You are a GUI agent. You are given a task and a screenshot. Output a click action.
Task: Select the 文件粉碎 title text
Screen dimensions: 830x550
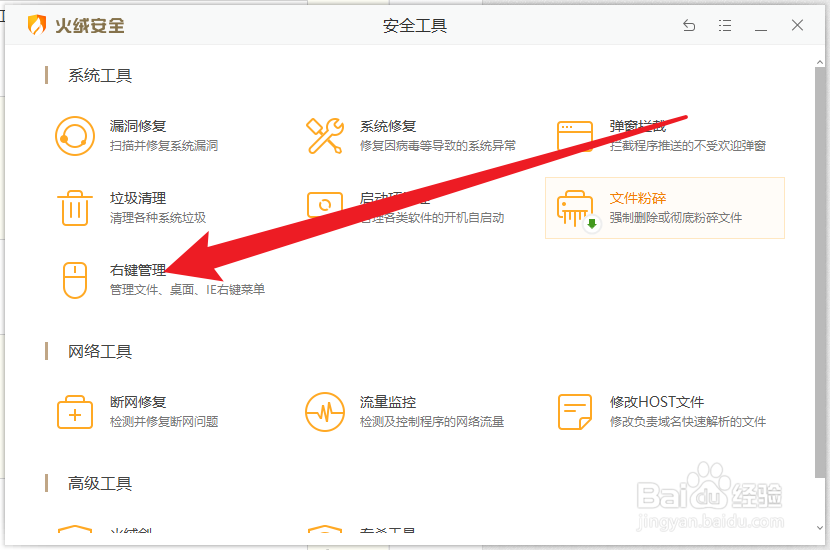point(638,198)
